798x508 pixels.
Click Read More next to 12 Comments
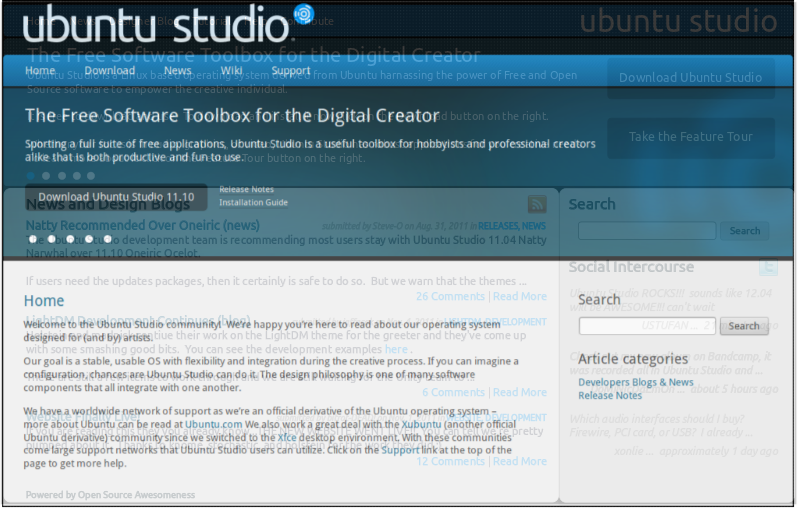point(520,462)
